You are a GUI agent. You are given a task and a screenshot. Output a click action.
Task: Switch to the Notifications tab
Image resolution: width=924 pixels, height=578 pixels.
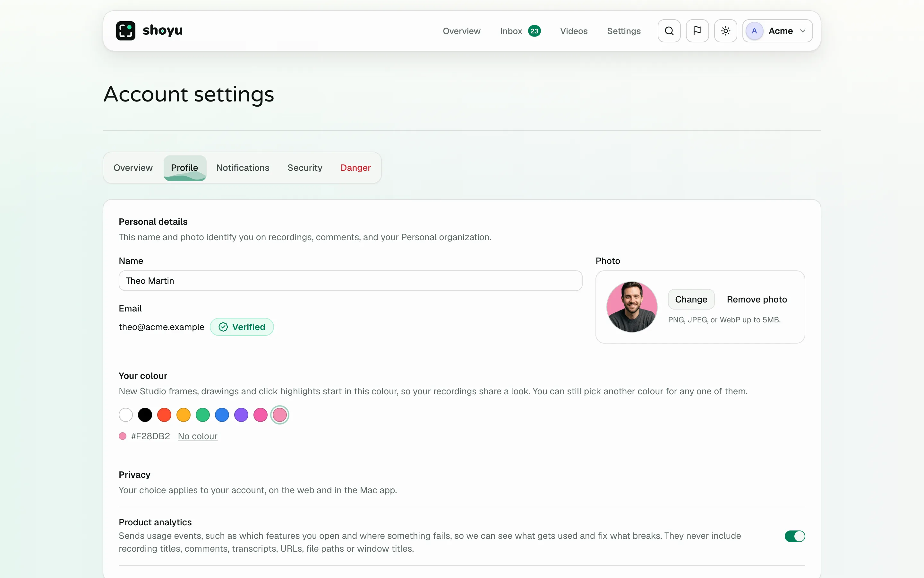click(243, 167)
